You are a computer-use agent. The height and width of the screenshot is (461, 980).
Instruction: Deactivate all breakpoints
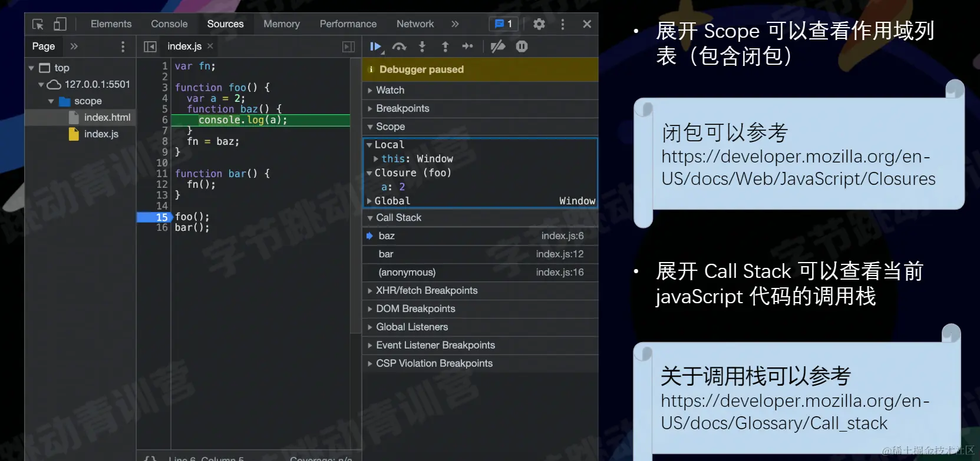[x=498, y=47]
